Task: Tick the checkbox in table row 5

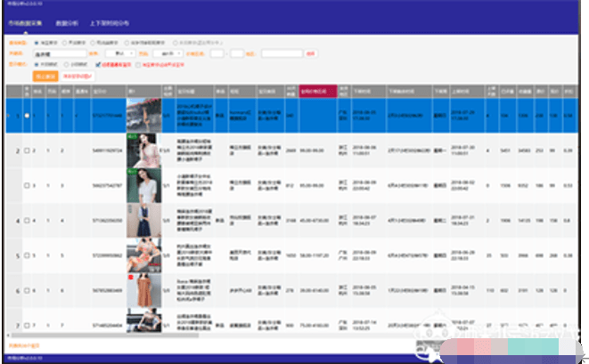Action: (27, 255)
